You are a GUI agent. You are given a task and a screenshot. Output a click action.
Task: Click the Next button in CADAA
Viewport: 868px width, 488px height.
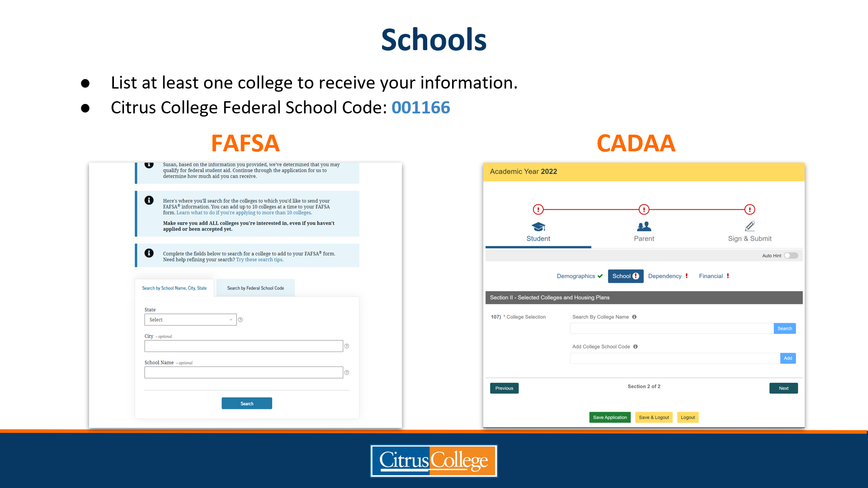tap(783, 388)
